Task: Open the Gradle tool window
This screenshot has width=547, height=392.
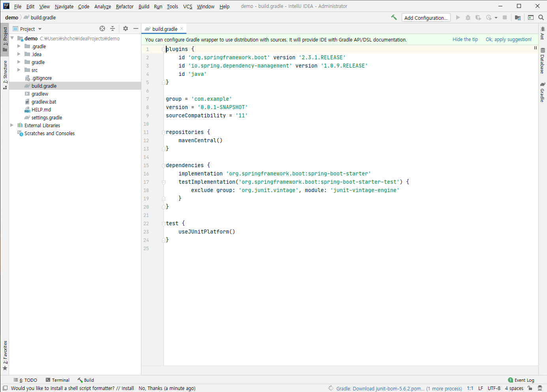Action: pos(543,92)
